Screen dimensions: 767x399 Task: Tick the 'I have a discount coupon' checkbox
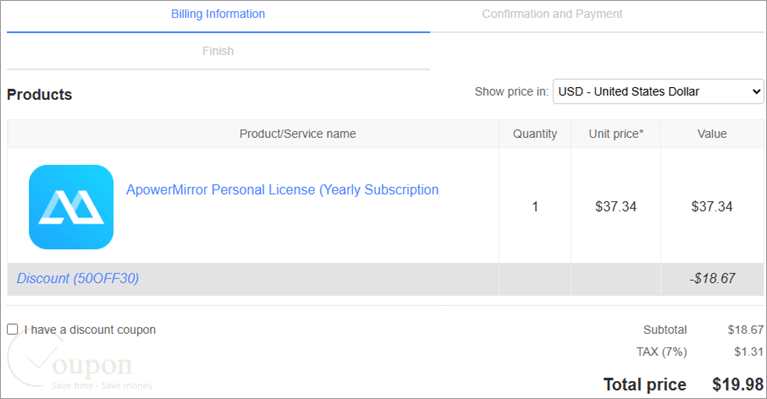click(x=13, y=329)
